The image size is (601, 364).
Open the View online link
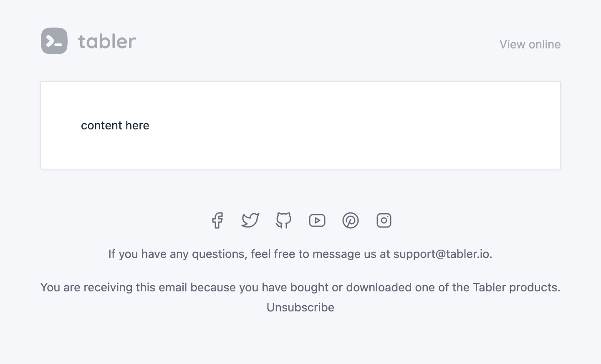coord(530,44)
